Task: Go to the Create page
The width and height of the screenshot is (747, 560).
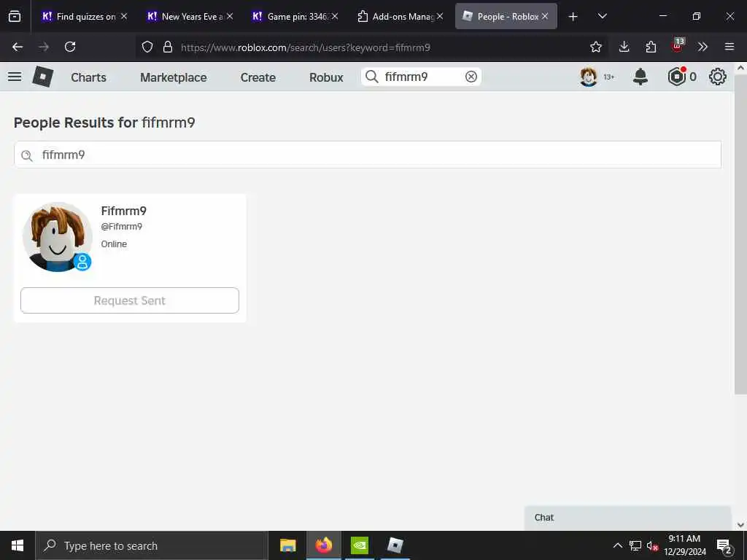Action: pos(258,77)
